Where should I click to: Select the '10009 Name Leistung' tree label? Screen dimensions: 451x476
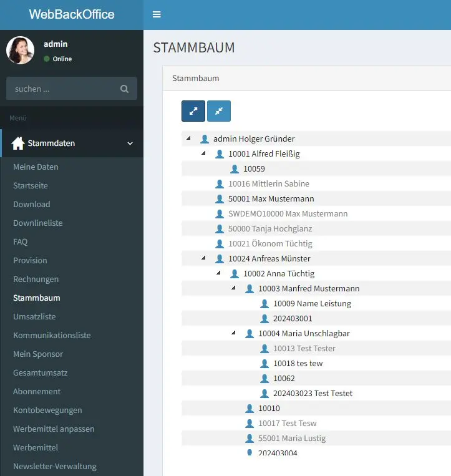(312, 304)
